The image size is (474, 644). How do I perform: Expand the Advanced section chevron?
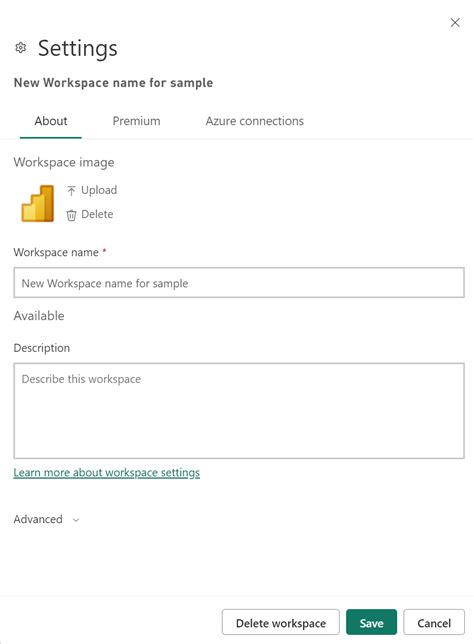pyautogui.click(x=76, y=520)
